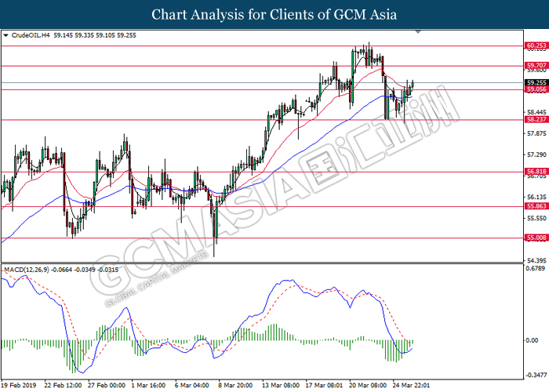This screenshot has height=392, width=549.
Task: Click the 56.818 price level label
Action: (x=536, y=172)
